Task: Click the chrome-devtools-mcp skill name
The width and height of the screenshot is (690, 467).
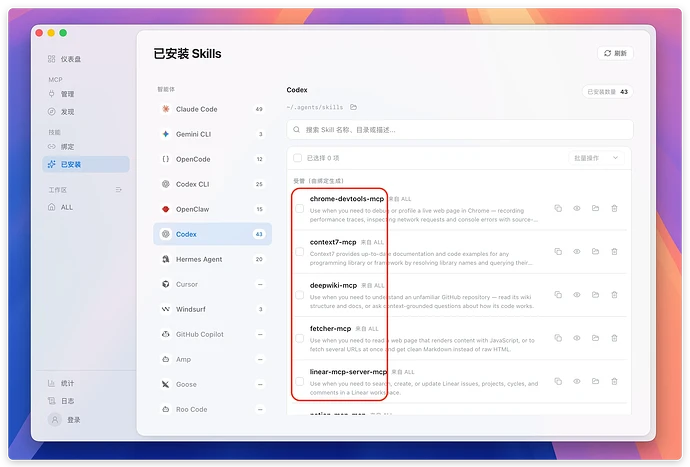Action: pyautogui.click(x=347, y=199)
